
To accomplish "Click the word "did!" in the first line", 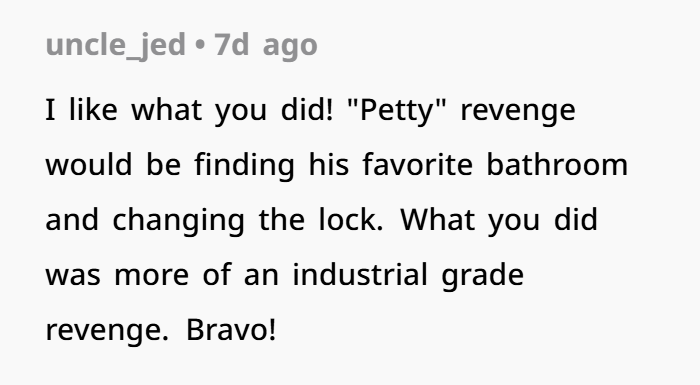I will pos(307,109).
